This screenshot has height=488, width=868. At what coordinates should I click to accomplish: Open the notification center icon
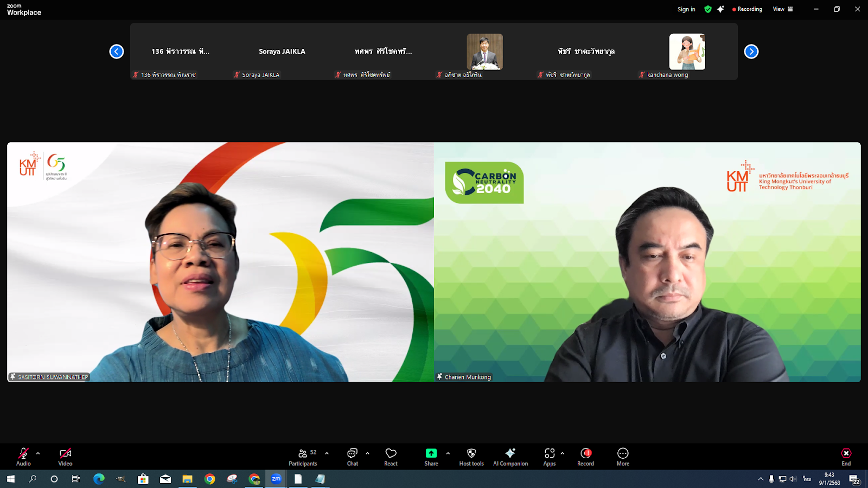pyautogui.click(x=854, y=479)
